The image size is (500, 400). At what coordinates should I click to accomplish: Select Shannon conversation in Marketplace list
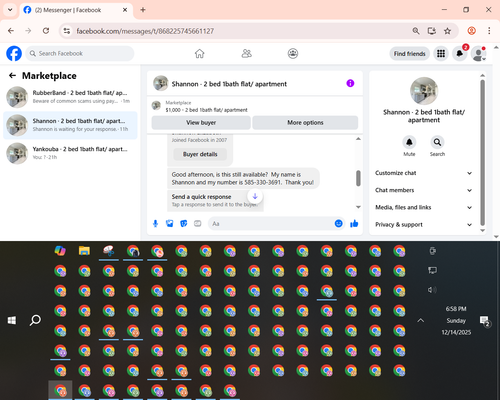70,125
